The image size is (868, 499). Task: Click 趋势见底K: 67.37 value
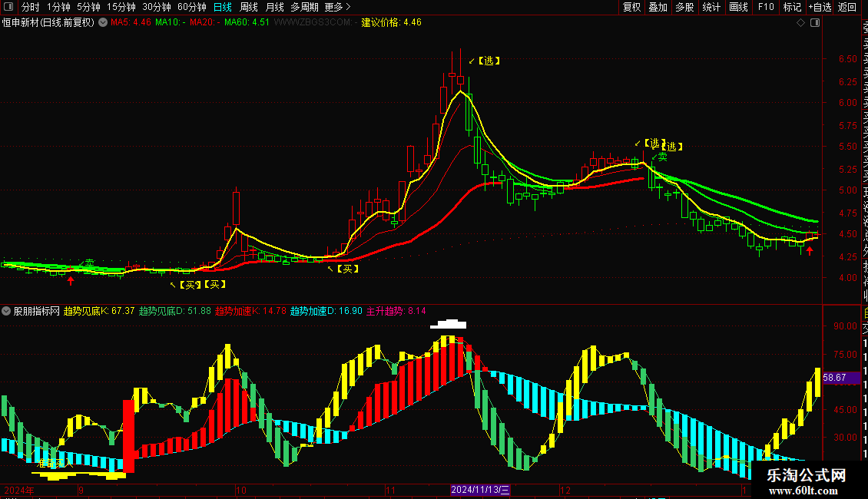click(x=99, y=311)
